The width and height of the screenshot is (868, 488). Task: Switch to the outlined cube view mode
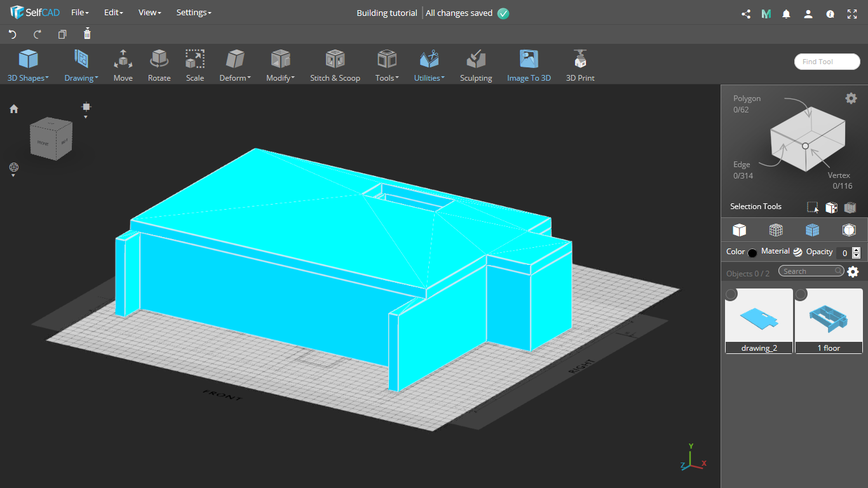tap(849, 229)
